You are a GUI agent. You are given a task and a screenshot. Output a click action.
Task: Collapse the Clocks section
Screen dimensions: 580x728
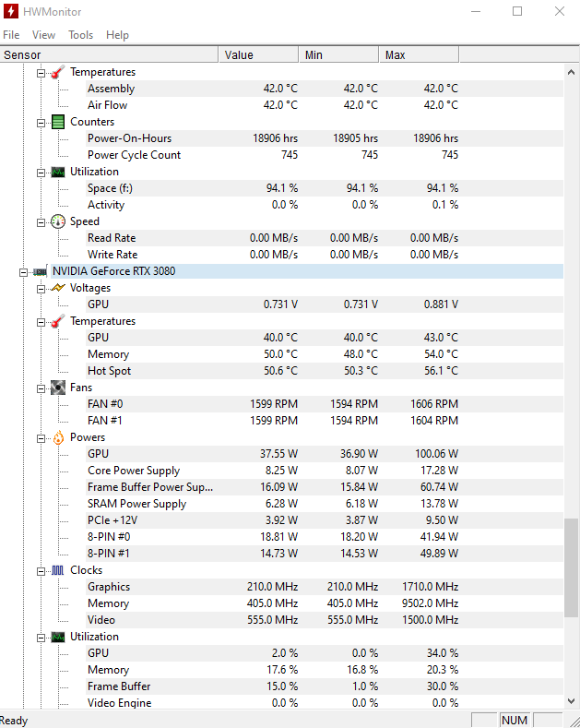tap(41, 571)
